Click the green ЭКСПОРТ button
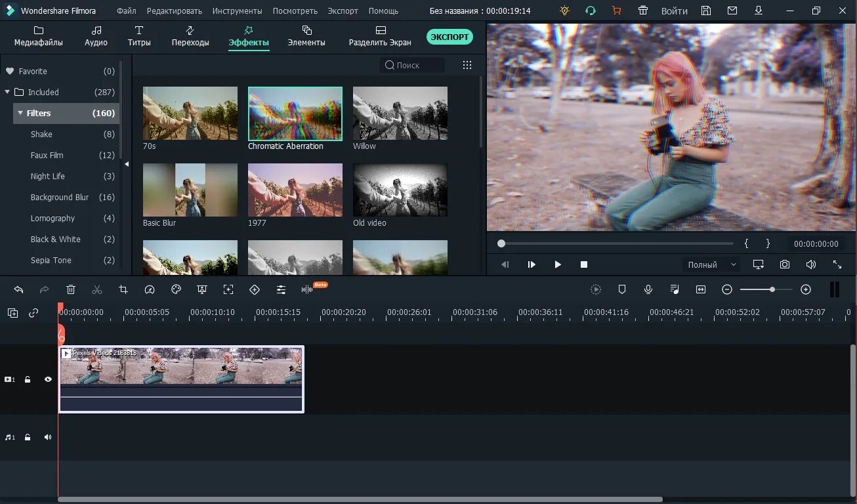The width and height of the screenshot is (857, 504). coord(449,37)
